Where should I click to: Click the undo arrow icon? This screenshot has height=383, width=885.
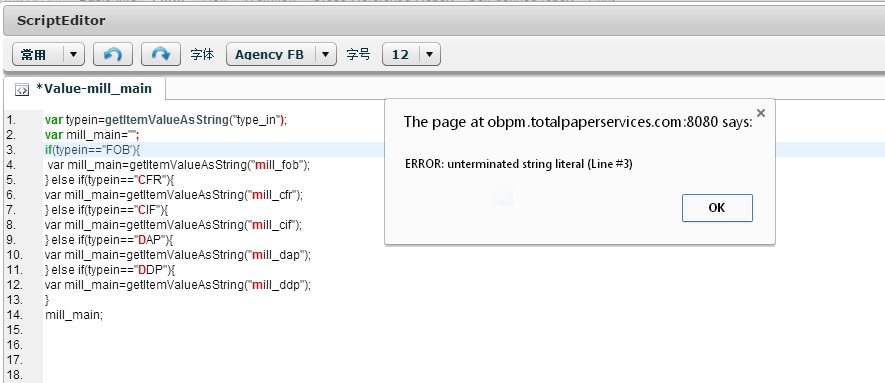[x=113, y=54]
